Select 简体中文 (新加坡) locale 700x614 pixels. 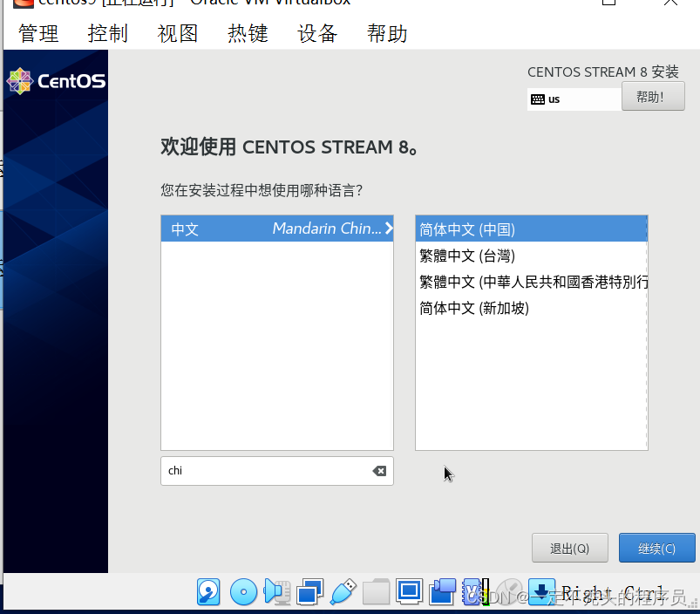click(531, 308)
